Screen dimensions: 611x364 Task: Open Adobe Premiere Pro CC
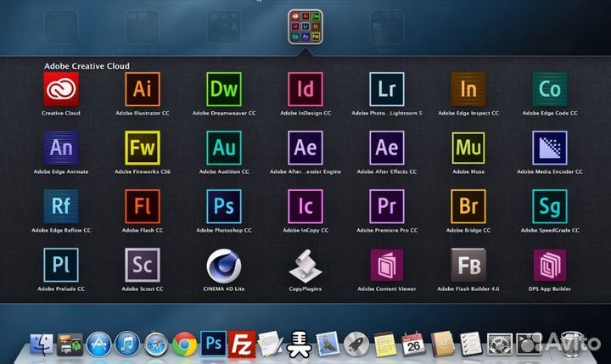tap(387, 206)
